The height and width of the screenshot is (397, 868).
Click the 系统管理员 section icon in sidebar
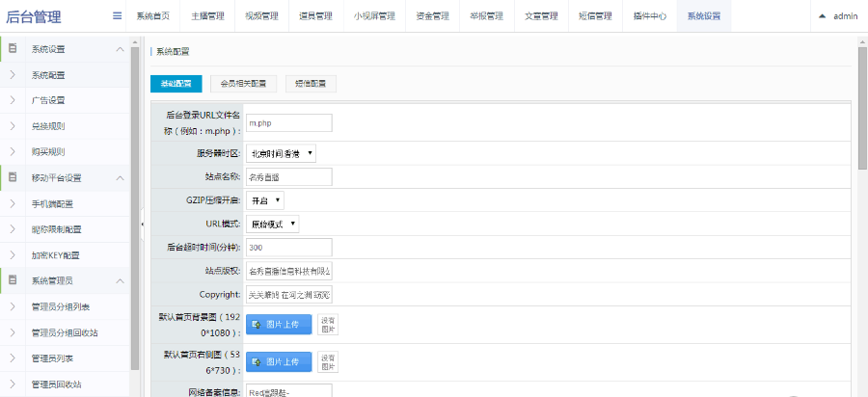[x=13, y=280]
